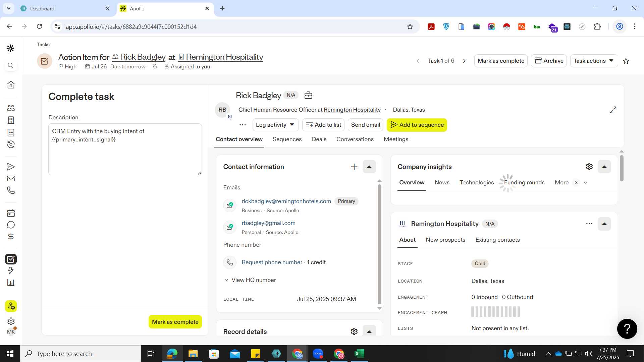Open Conversations chat bubble icon in sidebar
Screen dimensions: 644x362
tap(11, 225)
